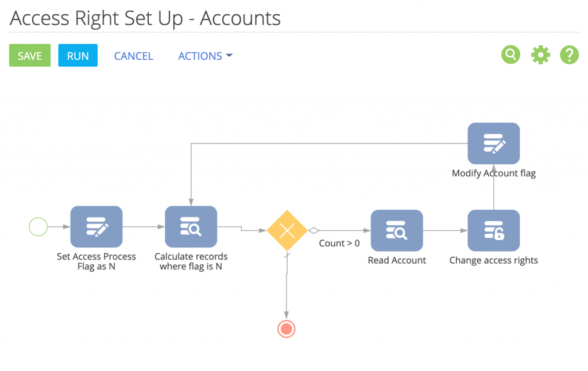Click the Cancel link
The image size is (588, 371).
(133, 56)
